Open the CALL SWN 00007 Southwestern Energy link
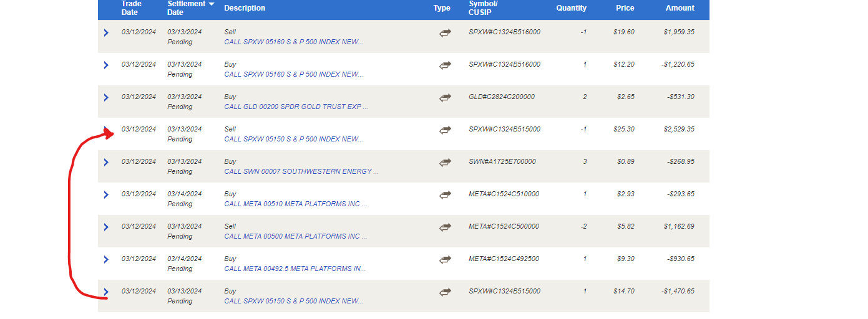Screen dimensions: 868x319 [x=301, y=171]
